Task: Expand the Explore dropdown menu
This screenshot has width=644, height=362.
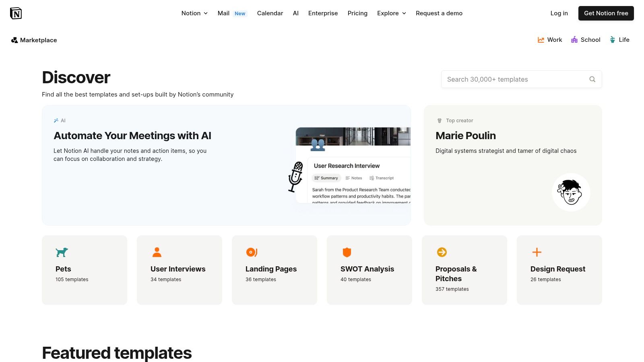Action: click(x=392, y=13)
